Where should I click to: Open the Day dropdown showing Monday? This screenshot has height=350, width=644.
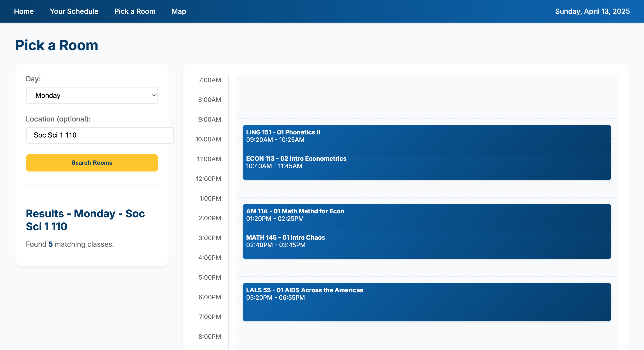(x=92, y=95)
